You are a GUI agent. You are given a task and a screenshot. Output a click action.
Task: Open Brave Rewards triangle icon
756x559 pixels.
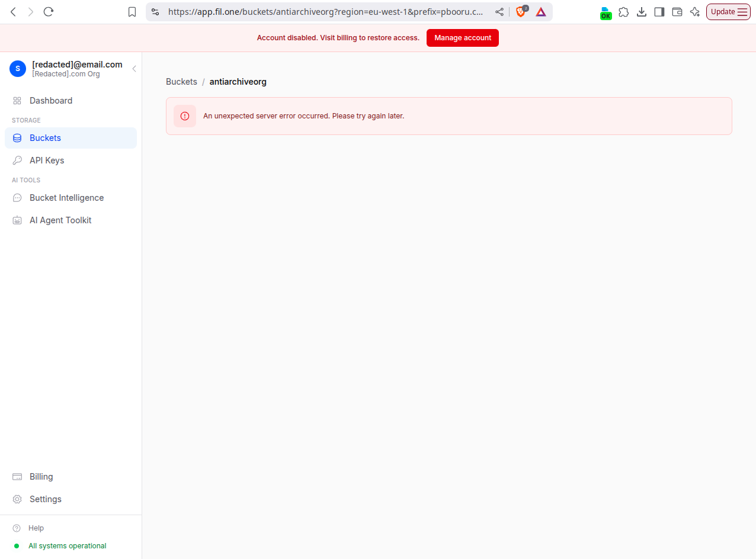[x=541, y=12]
